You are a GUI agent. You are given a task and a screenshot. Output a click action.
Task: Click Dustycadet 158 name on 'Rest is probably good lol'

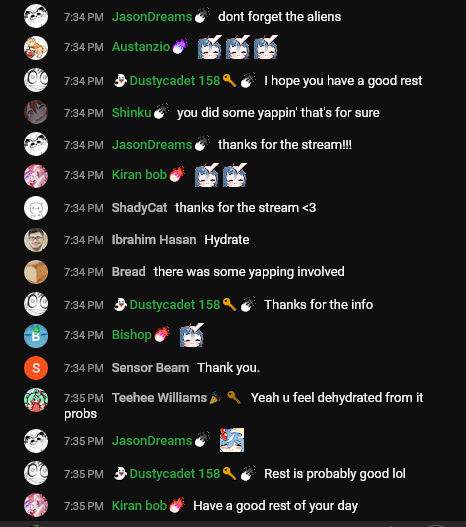[175, 474]
